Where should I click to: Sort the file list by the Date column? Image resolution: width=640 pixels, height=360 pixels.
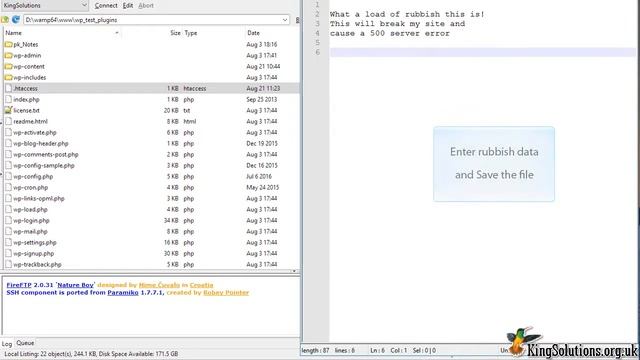point(253,33)
